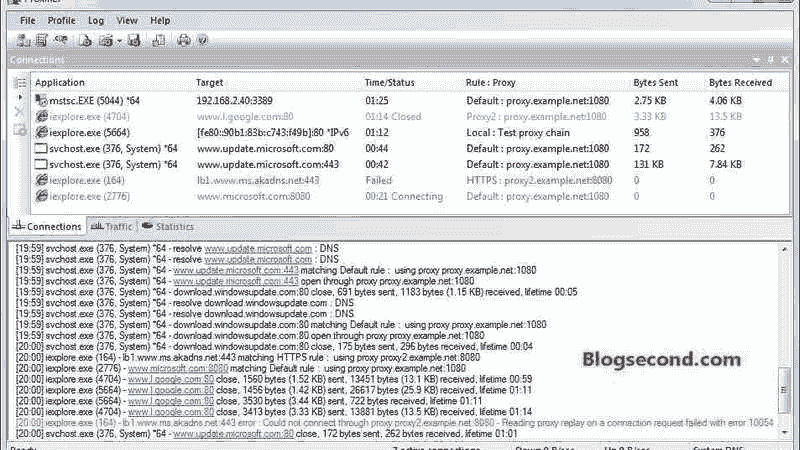The image size is (800, 450).
Task: Click the iexplore.exe (2776) row icon
Action: pyautogui.click(x=41, y=196)
